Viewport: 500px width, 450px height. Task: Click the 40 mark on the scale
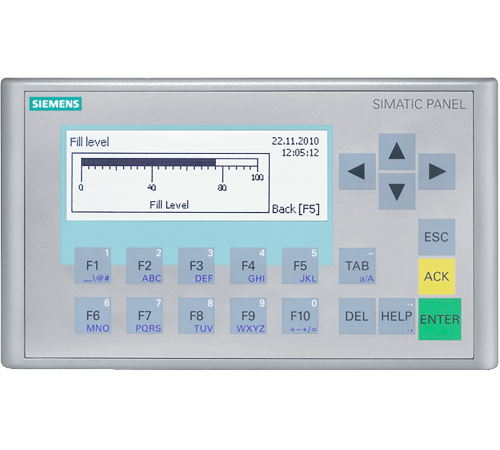[x=152, y=187]
